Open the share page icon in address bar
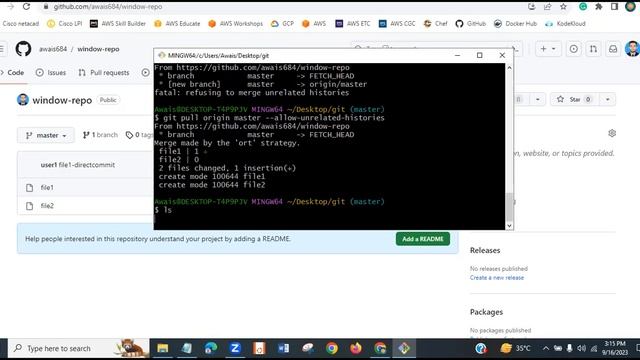This screenshot has width=640, height=360. click(x=547, y=7)
